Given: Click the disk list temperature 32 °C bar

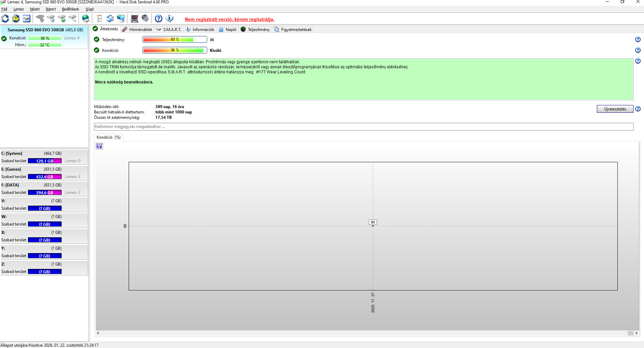Looking at the screenshot, I should 45,45.
